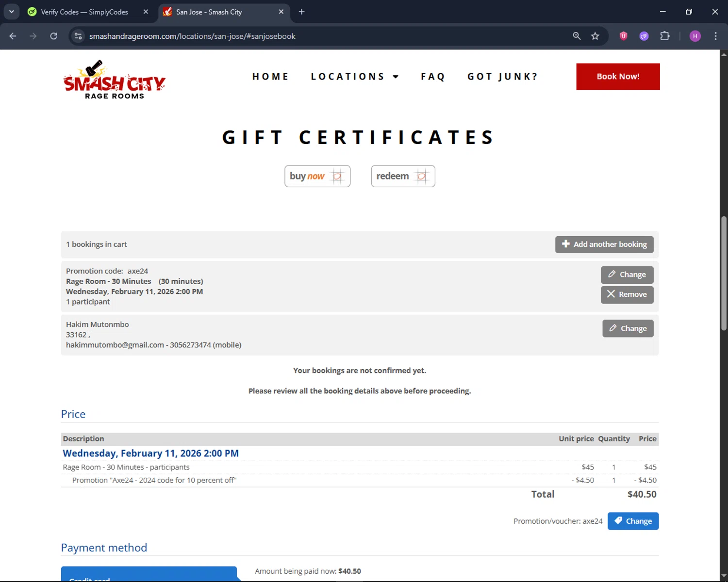Open the FAQ menu item
Image resolution: width=728 pixels, height=582 pixels.
[x=433, y=77]
